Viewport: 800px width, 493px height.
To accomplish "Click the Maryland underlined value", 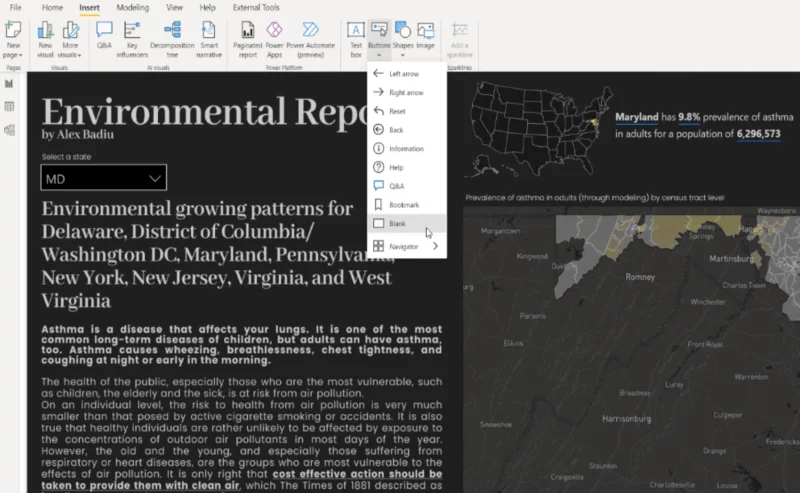I will (637, 117).
